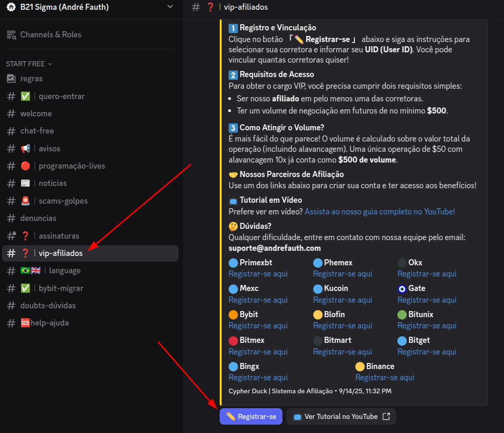Click Registrar-se aqui under Primexbt
Image resolution: width=504 pixels, height=433 pixels.
pyautogui.click(x=258, y=274)
